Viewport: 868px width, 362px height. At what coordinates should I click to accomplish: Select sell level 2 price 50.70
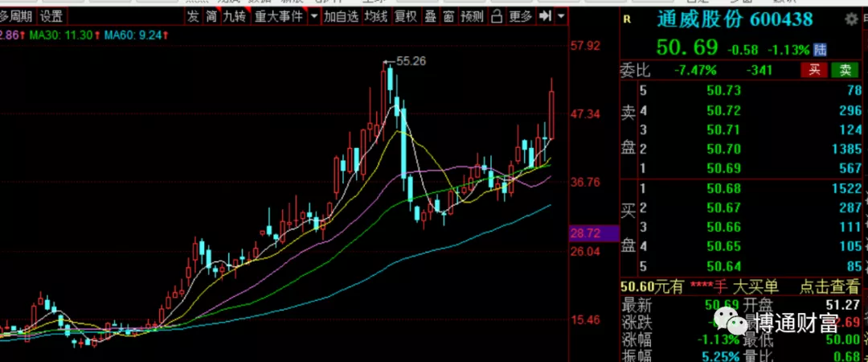pyautogui.click(x=723, y=149)
